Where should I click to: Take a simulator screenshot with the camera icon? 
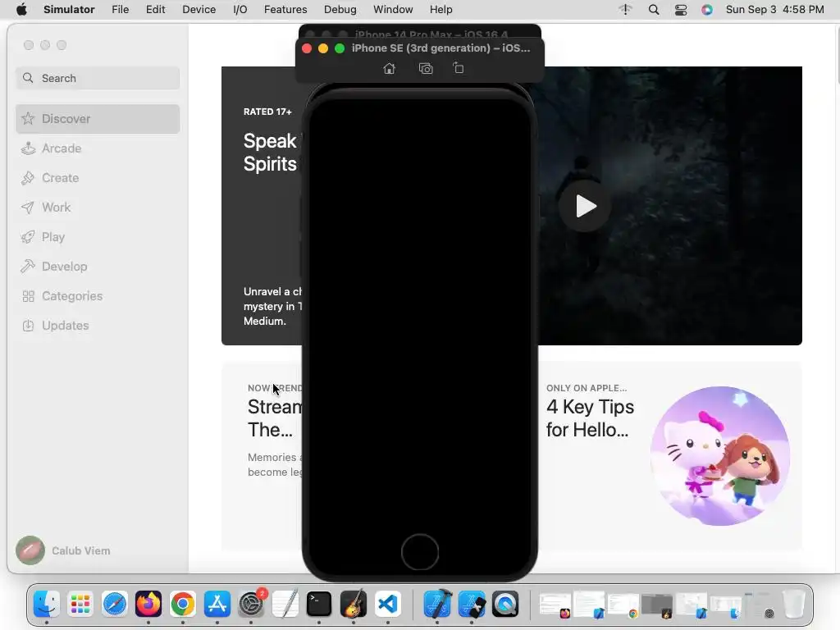pos(426,69)
